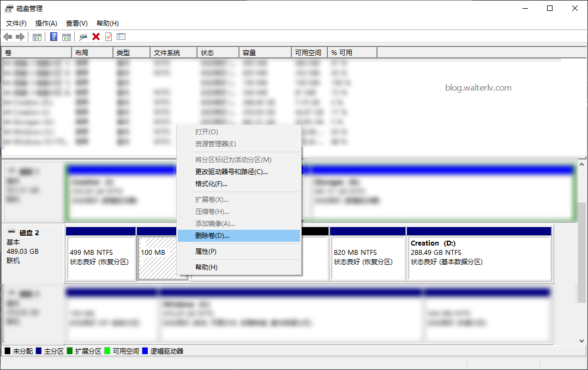The width and height of the screenshot is (588, 370).
Task: Click the Forward arrow toolbar icon
Action: [x=20, y=37]
